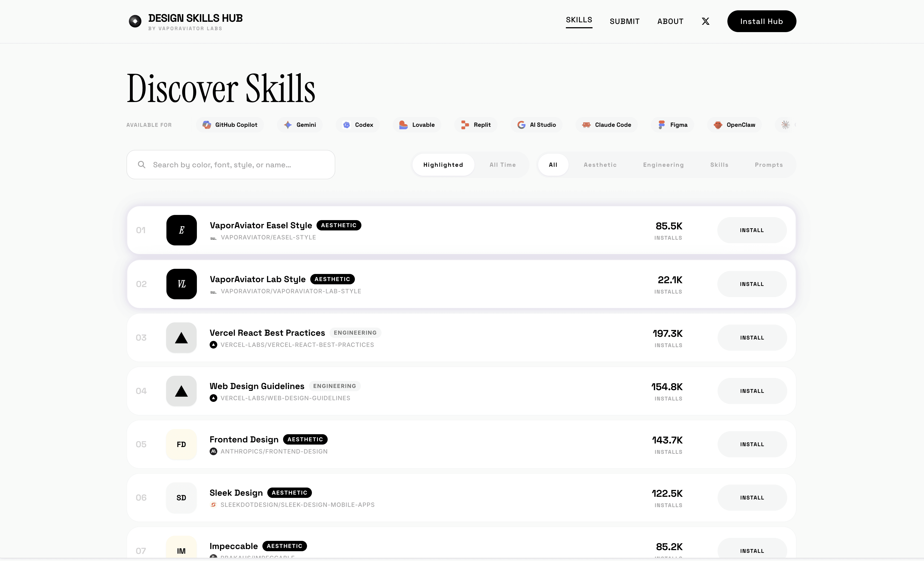Click the Vercel triangle icon for React Best Practices
This screenshot has width=924, height=561.
(181, 338)
